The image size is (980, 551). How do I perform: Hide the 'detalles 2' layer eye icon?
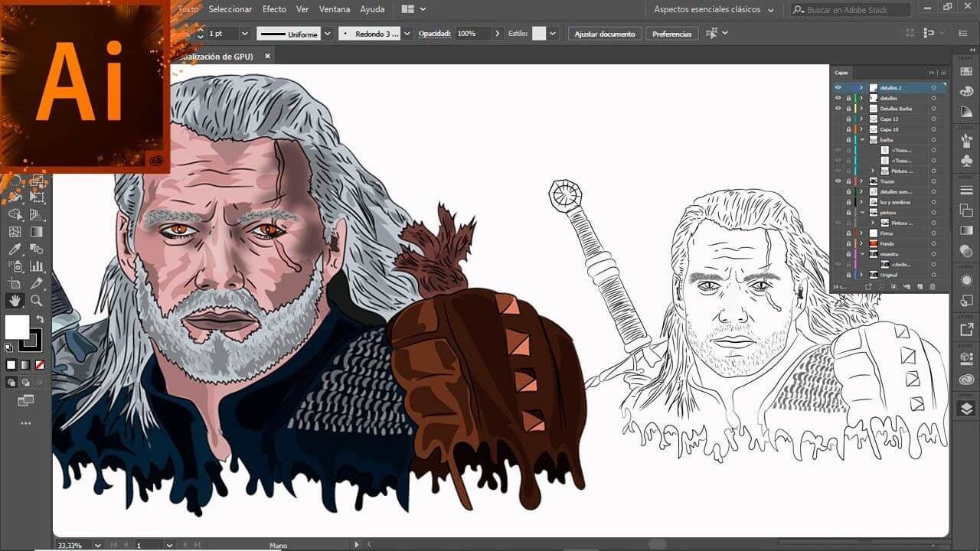click(838, 88)
